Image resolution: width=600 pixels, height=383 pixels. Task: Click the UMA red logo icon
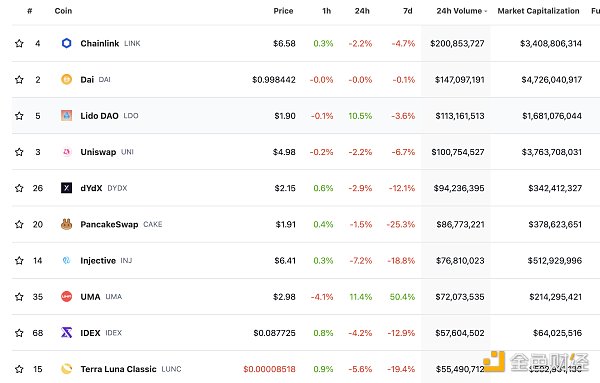click(x=66, y=297)
